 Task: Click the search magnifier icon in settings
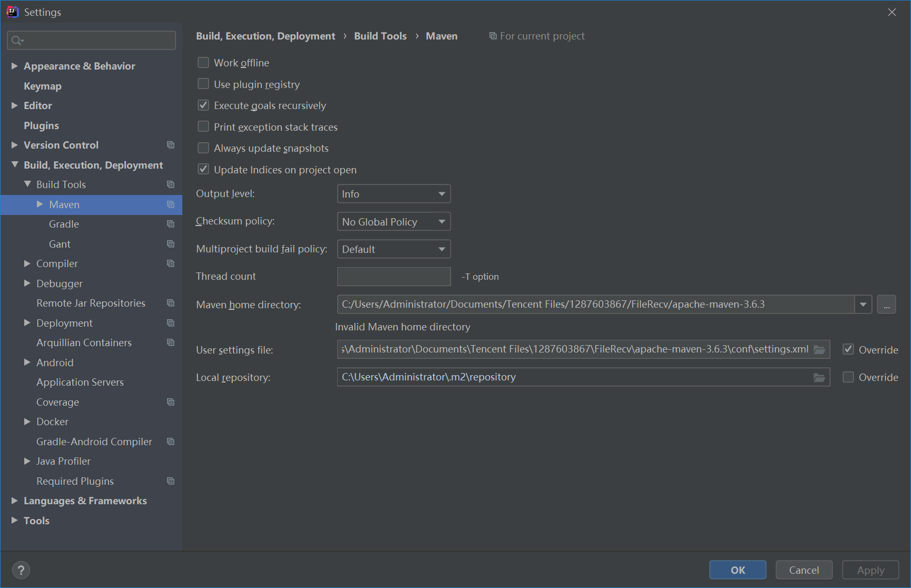[x=17, y=41]
